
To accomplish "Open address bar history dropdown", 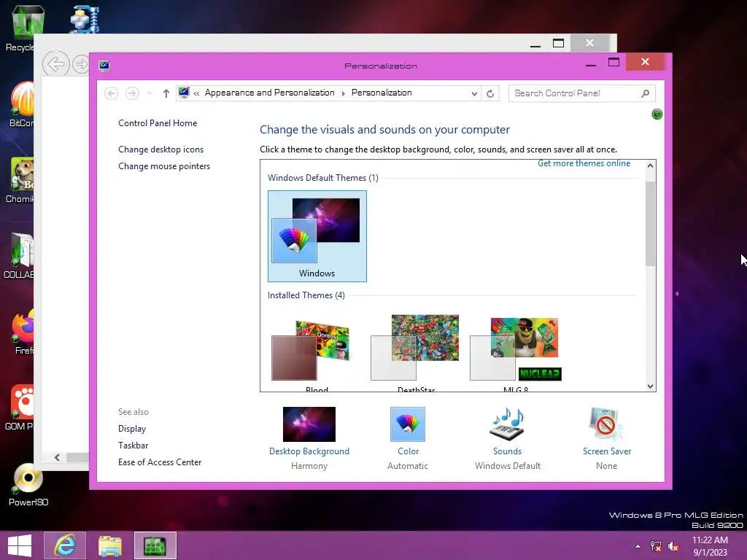I will click(474, 93).
